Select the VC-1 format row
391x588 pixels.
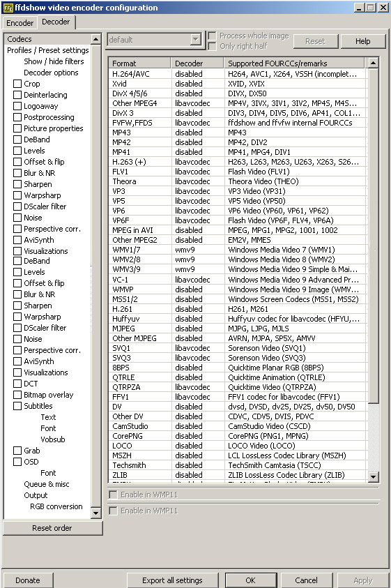238,280
